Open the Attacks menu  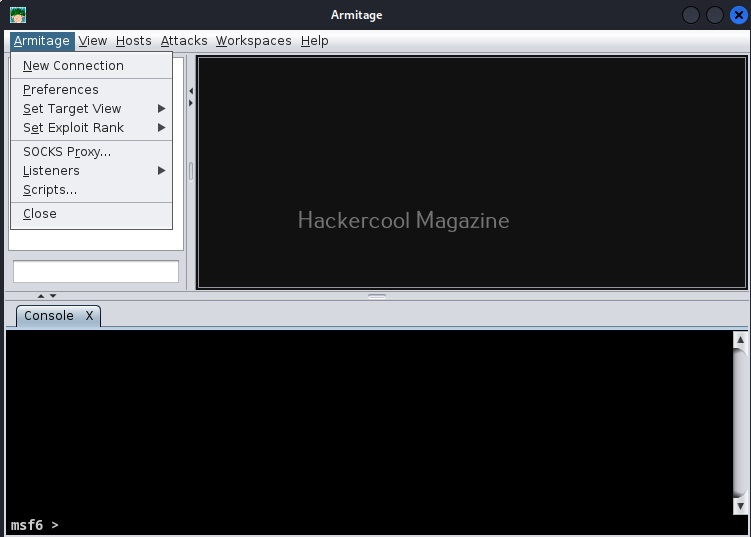(184, 41)
